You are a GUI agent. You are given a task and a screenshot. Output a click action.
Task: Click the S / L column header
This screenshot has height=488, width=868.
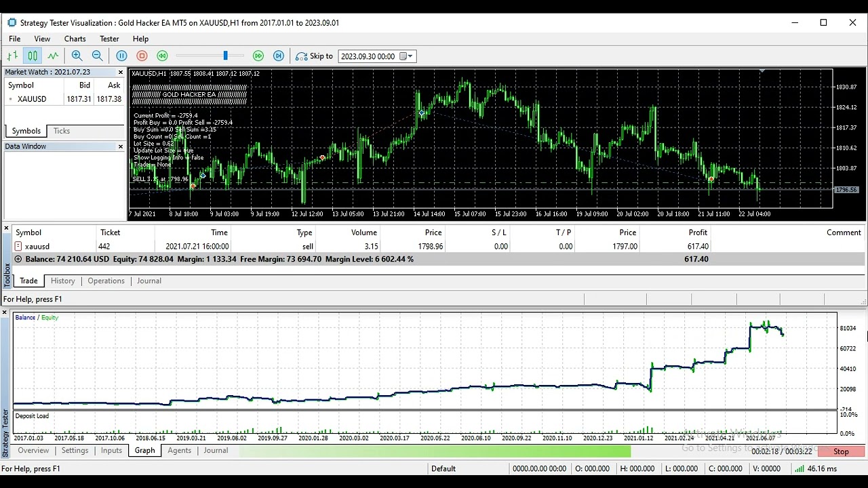tap(498, 232)
